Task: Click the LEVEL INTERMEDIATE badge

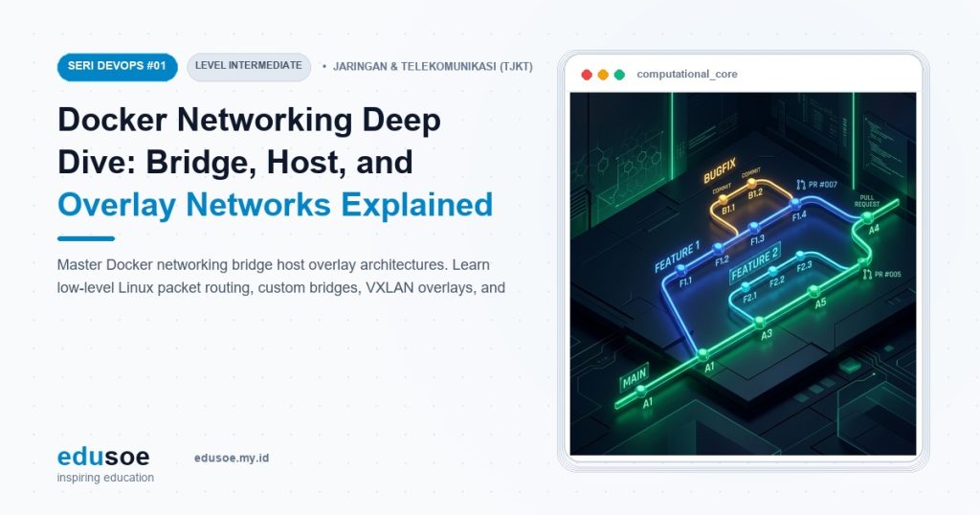Action: click(x=249, y=67)
